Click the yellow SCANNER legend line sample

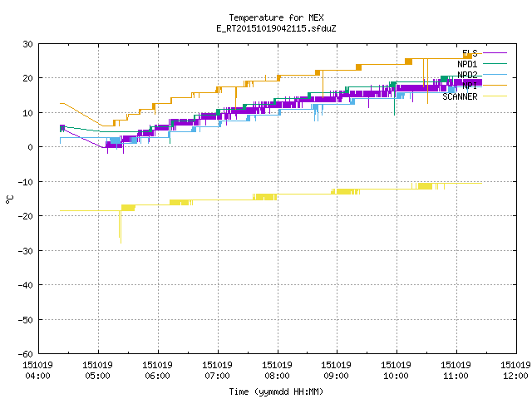(x=495, y=96)
